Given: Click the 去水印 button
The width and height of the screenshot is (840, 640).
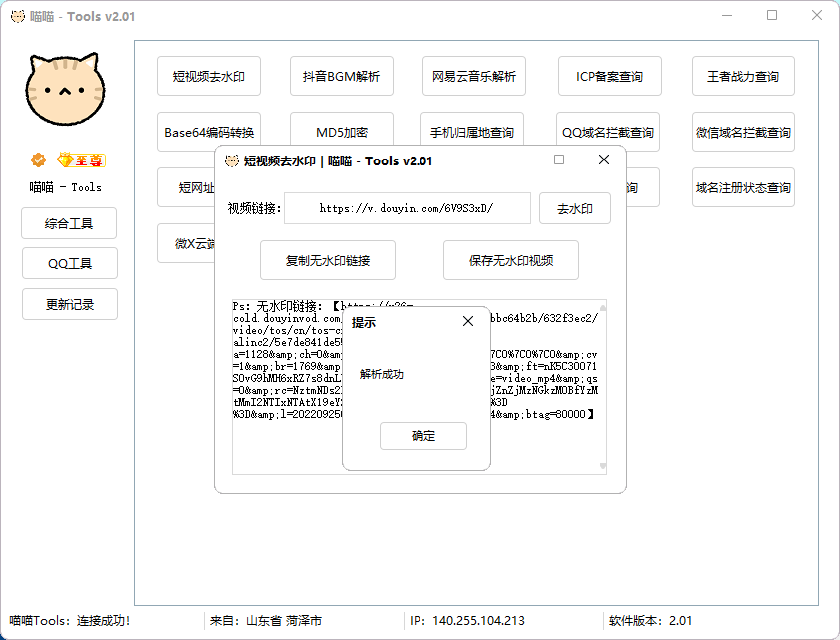Looking at the screenshot, I should [575, 208].
